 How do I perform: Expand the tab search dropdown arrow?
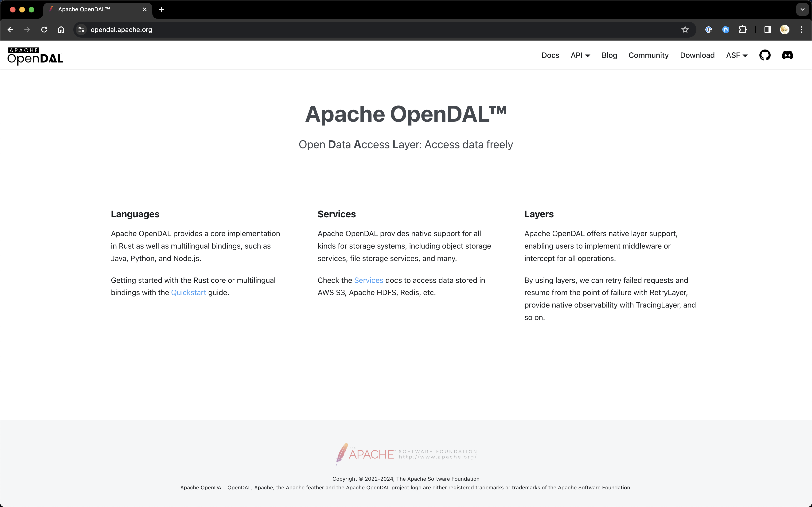point(802,9)
